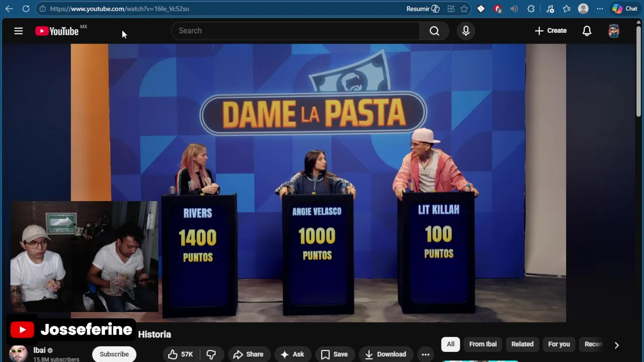Open Ibai channel name link

coord(39,350)
